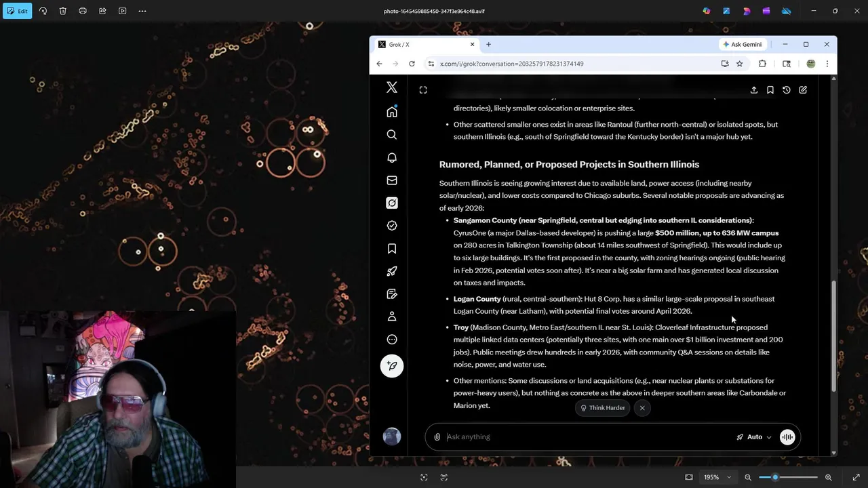The height and width of the screenshot is (488, 868).
Task: Reload the Grok page
Action: (x=412, y=64)
